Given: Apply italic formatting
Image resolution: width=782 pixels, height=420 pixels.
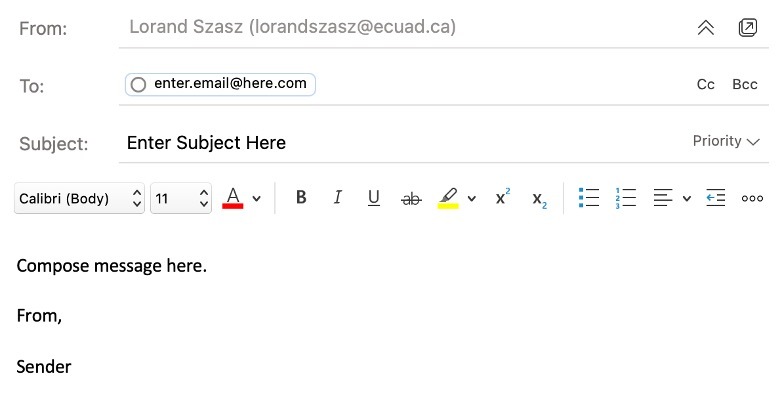Looking at the screenshot, I should 338,198.
